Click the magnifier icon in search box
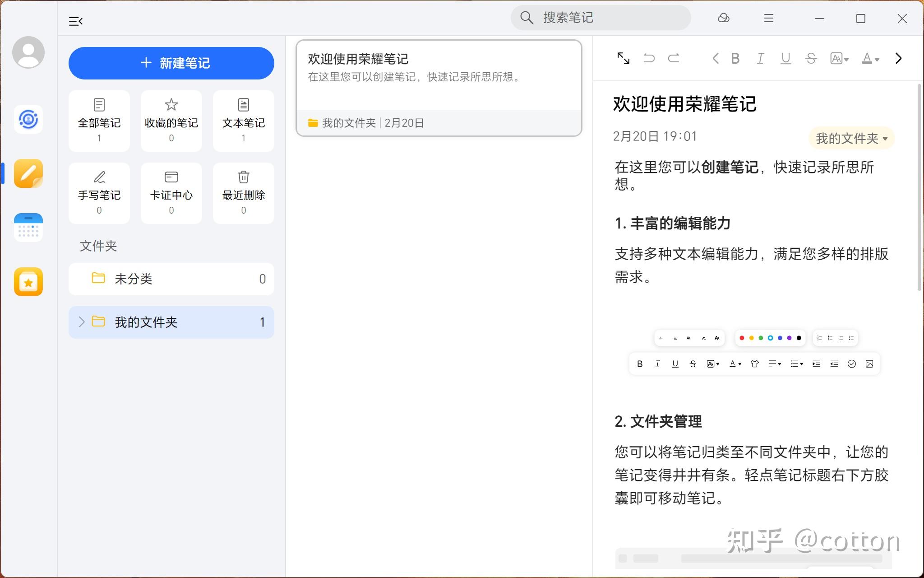 click(x=527, y=18)
